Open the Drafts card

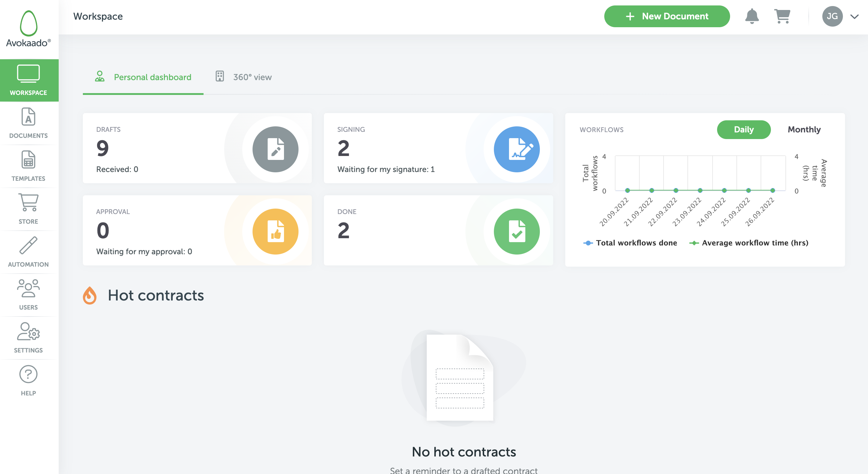point(197,148)
